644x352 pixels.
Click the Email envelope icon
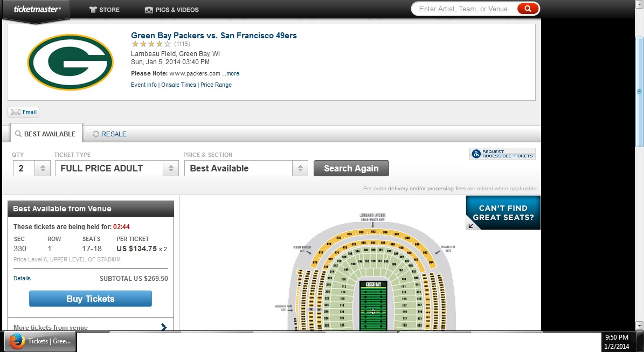pos(16,112)
